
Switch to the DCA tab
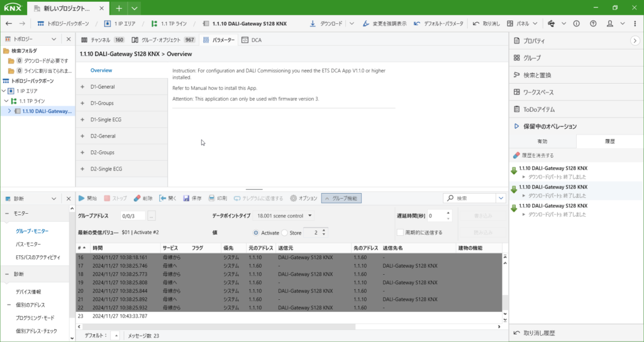252,40
